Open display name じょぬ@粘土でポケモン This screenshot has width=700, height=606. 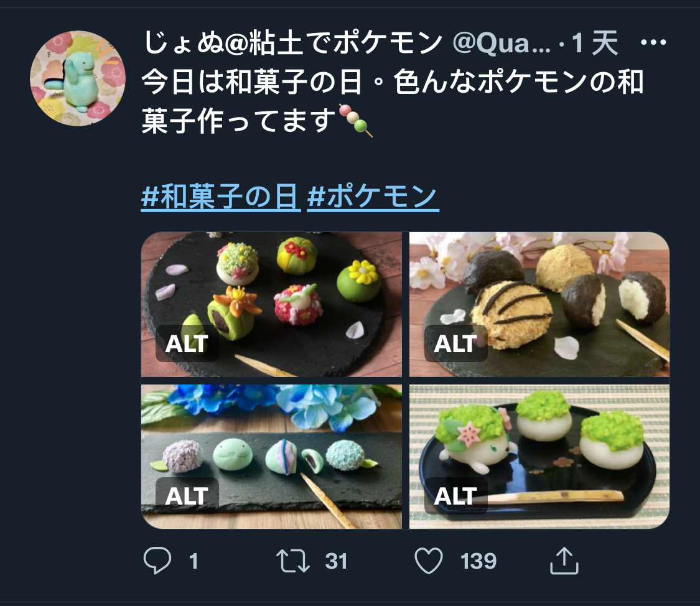click(293, 44)
